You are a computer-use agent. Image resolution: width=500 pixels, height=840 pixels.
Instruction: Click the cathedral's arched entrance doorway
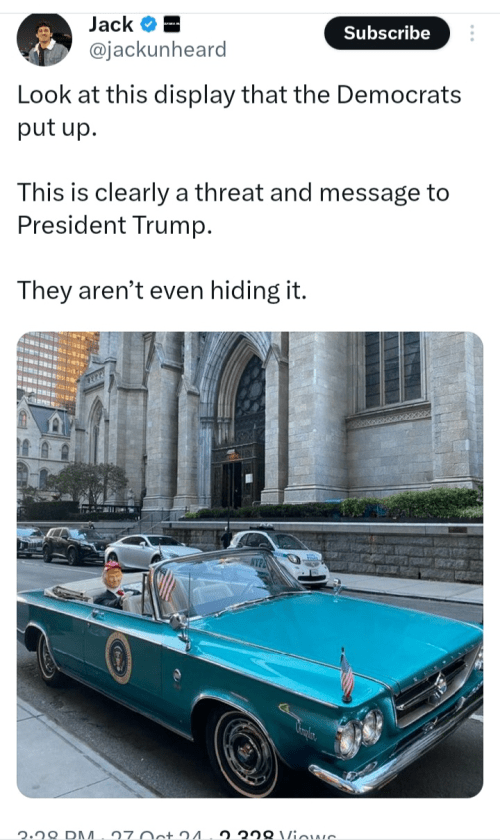239,429
